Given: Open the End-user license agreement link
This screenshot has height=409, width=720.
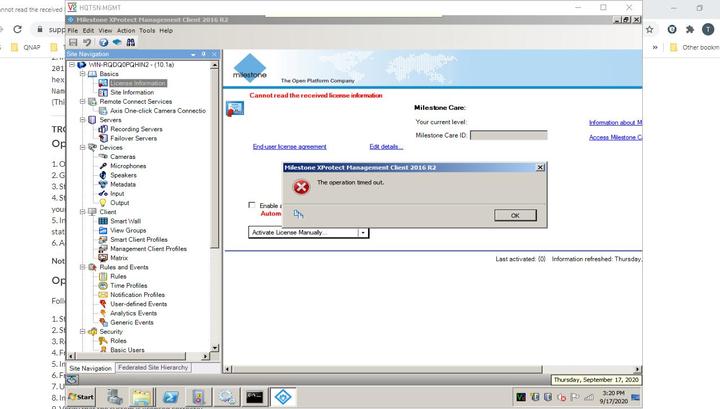Looking at the screenshot, I should (289, 146).
